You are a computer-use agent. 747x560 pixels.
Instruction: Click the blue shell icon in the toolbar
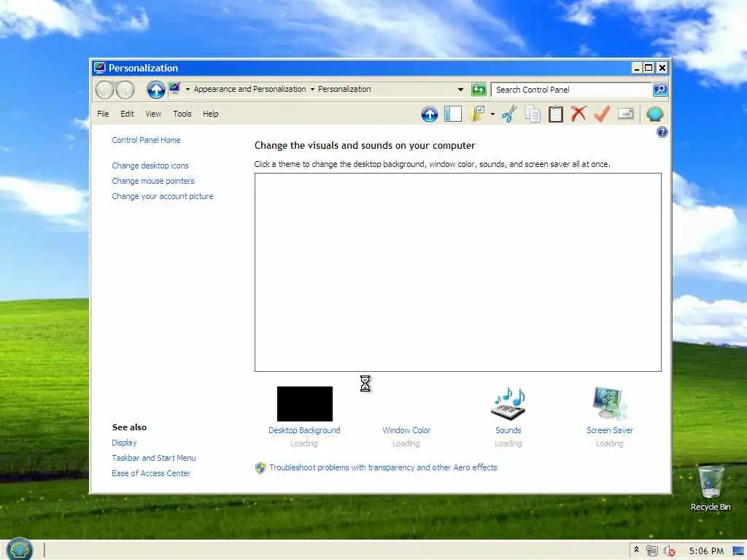(x=655, y=114)
